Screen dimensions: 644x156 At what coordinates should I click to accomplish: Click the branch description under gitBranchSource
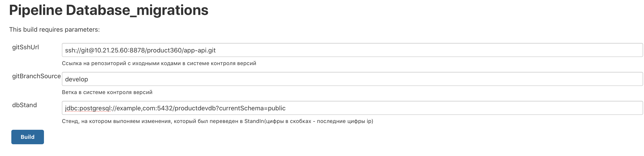107,92
